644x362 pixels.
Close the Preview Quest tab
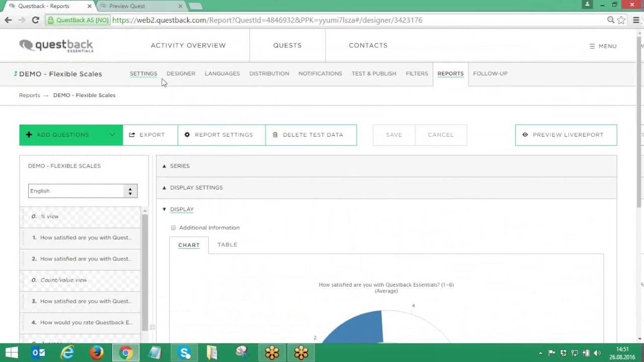(181, 6)
